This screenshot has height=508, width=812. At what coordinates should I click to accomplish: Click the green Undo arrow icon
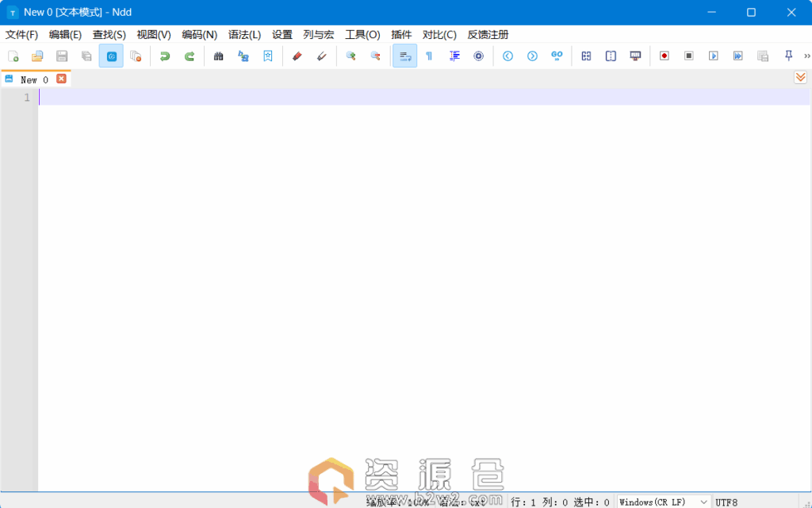(165, 56)
